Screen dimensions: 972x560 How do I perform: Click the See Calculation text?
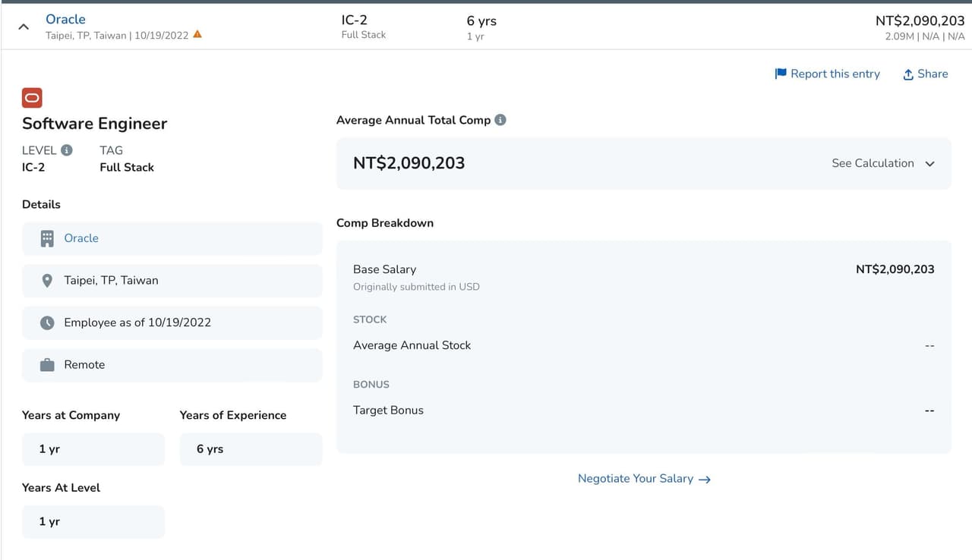[x=873, y=163]
